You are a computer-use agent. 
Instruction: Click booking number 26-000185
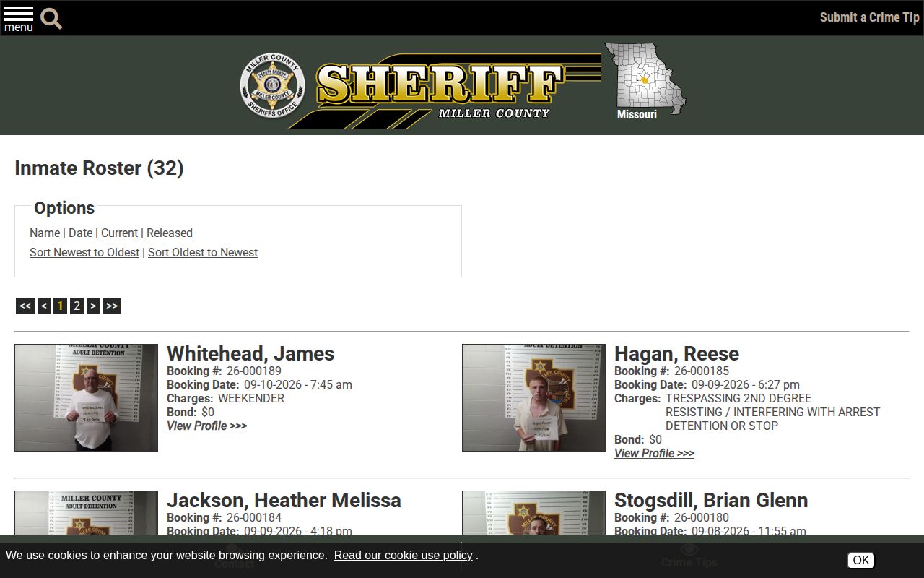[x=702, y=371]
